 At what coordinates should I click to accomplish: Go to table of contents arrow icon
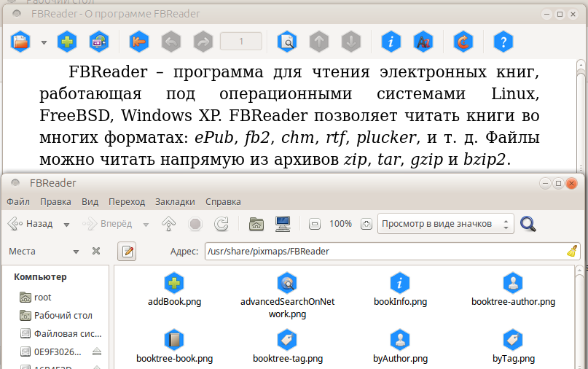point(139,42)
